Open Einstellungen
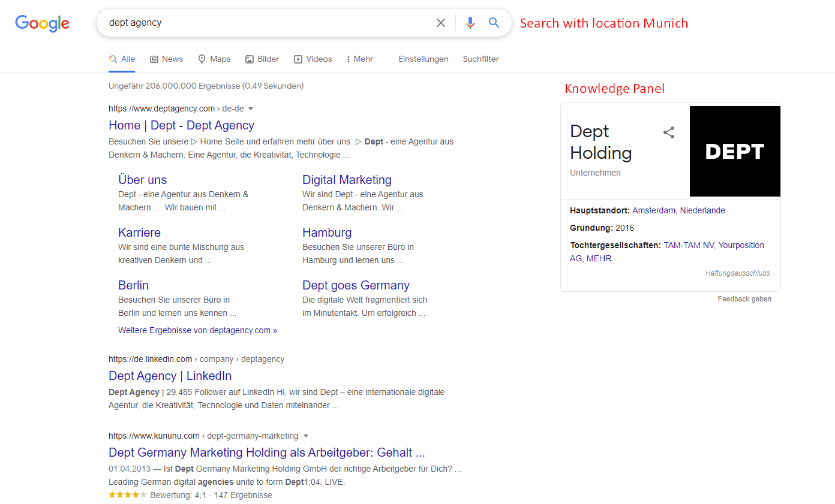This screenshot has height=504, width=835. coord(423,59)
